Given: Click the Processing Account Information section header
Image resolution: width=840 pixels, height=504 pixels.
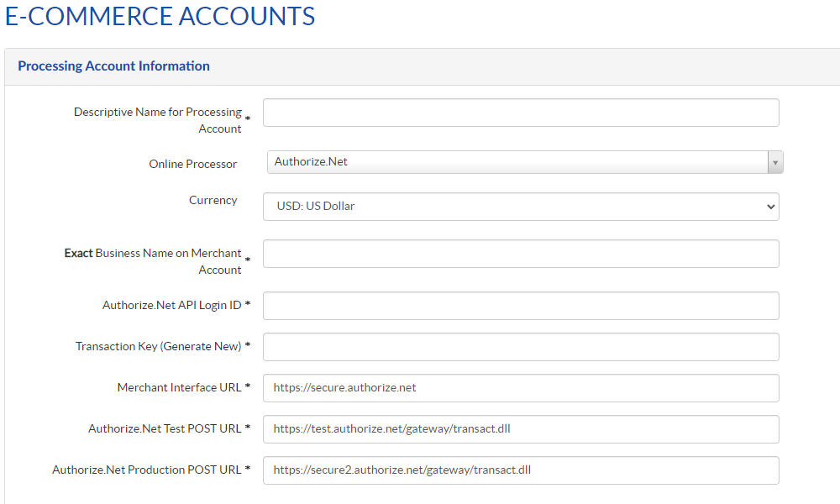Looking at the screenshot, I should tap(113, 66).
